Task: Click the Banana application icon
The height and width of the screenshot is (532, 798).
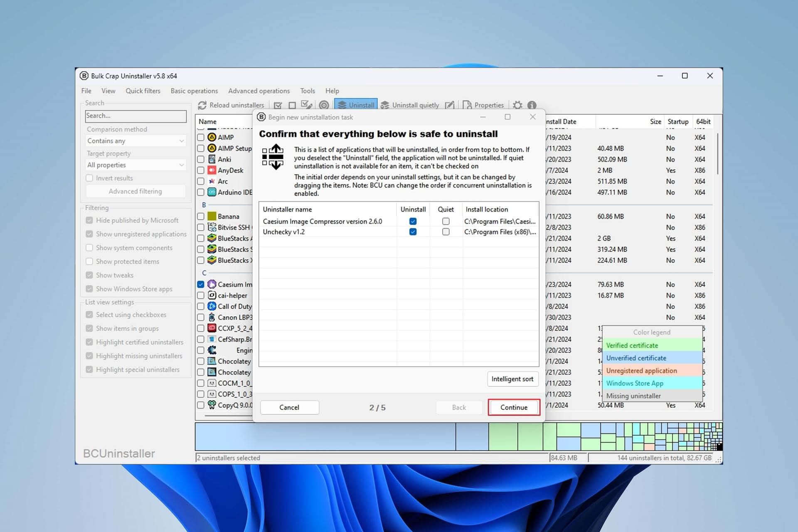Action: [x=212, y=216]
